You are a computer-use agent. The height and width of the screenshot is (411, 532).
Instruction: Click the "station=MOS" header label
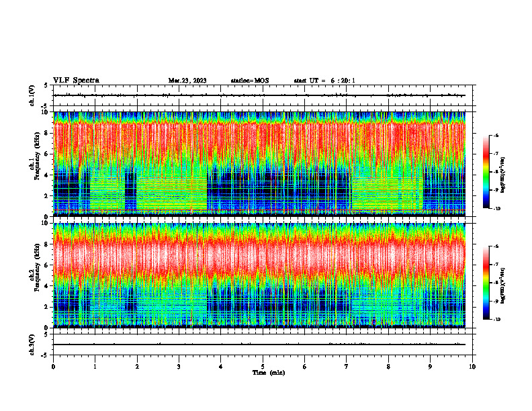pos(250,81)
